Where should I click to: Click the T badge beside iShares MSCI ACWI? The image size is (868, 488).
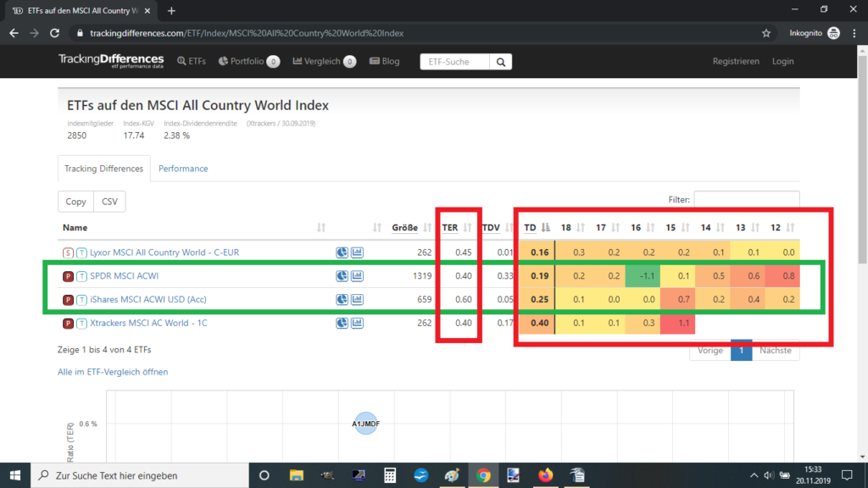click(x=81, y=300)
